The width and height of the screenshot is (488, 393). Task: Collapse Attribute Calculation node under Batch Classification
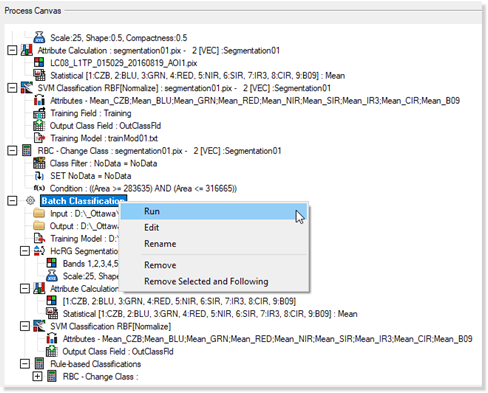25,289
